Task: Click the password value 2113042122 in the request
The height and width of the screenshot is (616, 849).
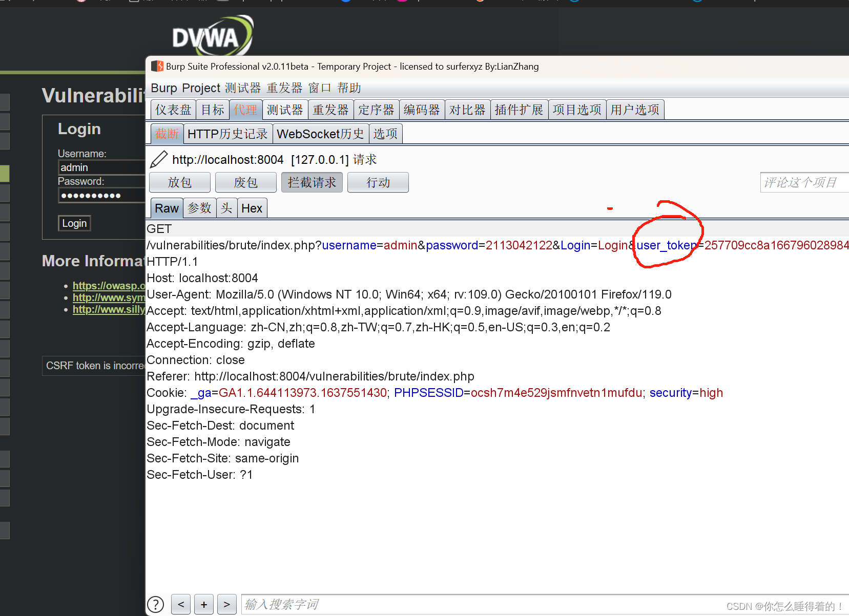Action: pyautogui.click(x=519, y=245)
